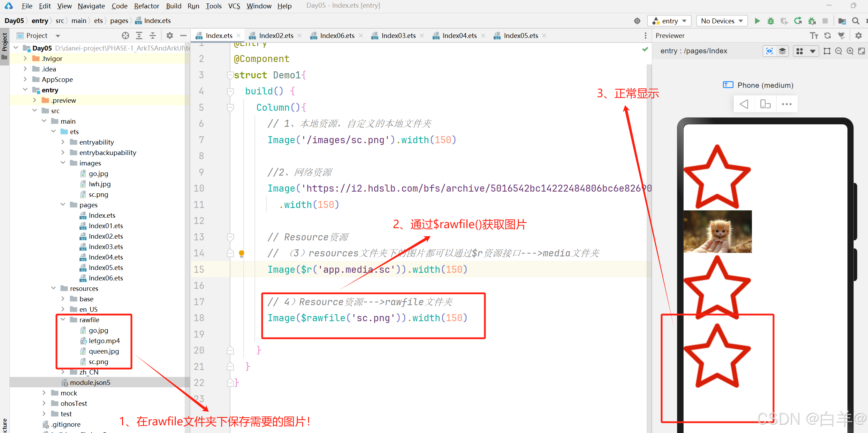Click the quick-fix lightbulb on line 14
Viewport: 868px width, 433px height.
[241, 253]
